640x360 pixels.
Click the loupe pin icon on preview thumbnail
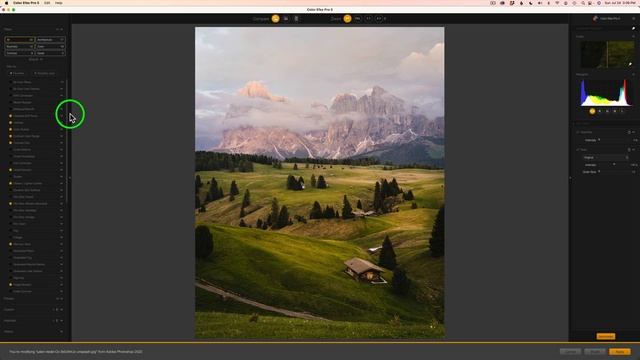coord(630,64)
